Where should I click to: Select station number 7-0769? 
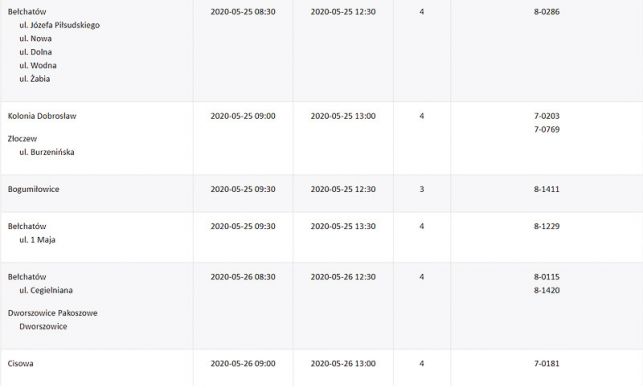pyautogui.click(x=547, y=130)
